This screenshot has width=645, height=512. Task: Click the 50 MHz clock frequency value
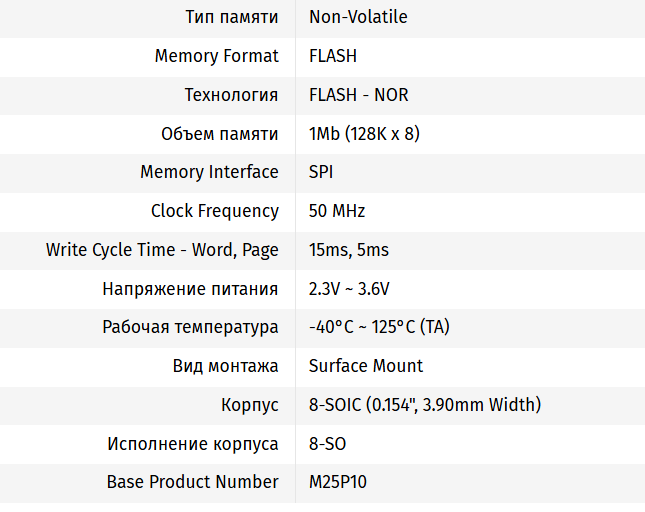tap(337, 211)
